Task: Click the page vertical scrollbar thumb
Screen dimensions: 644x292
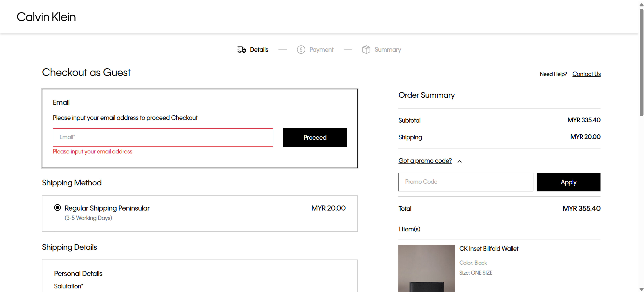Action: click(641, 63)
